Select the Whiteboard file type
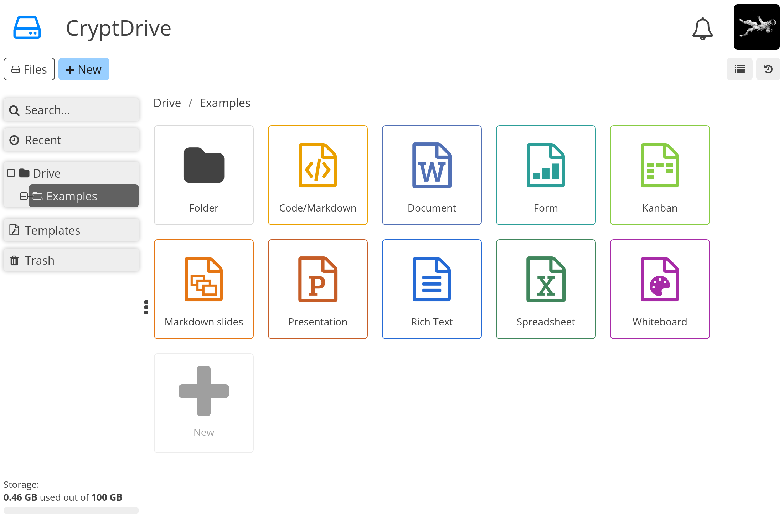Screen dimensions: 784x532 [x=659, y=288]
